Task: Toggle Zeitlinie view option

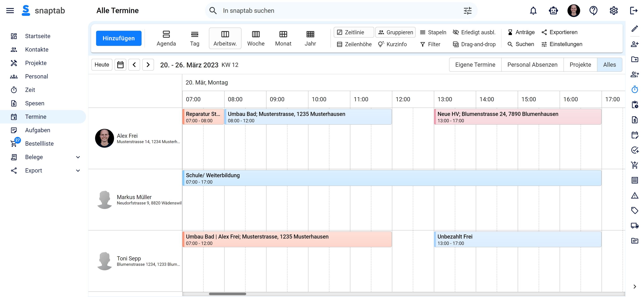Action: pyautogui.click(x=354, y=32)
